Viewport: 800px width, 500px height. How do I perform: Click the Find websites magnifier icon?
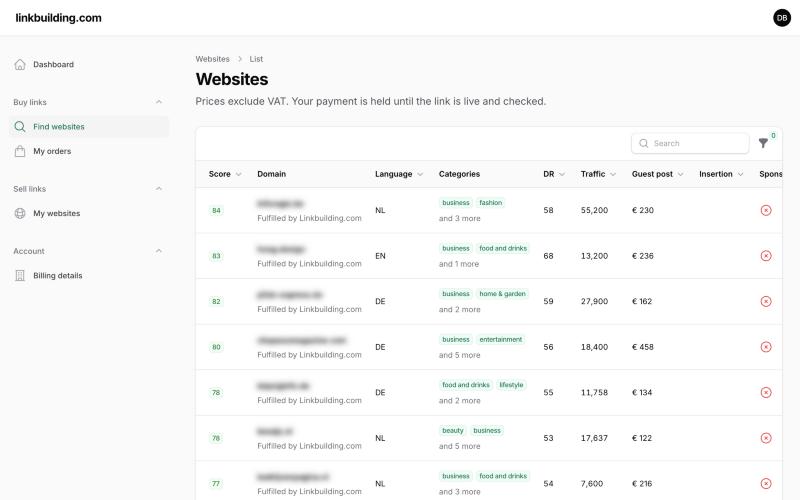20,127
